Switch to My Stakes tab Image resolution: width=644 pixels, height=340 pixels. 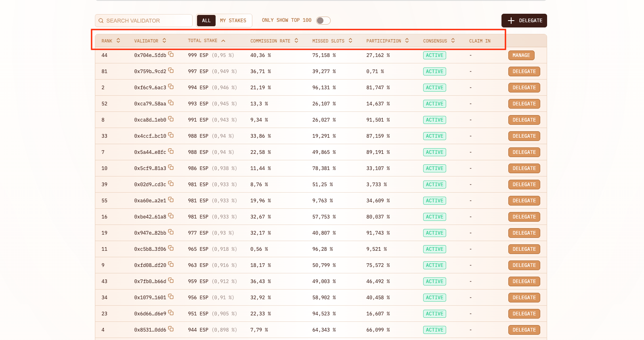point(233,21)
